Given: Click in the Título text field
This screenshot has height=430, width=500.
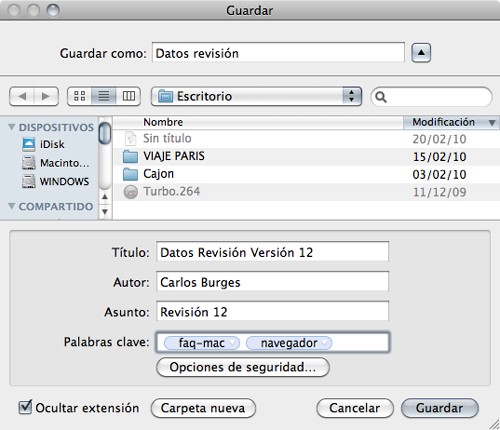Looking at the screenshot, I should 272,252.
